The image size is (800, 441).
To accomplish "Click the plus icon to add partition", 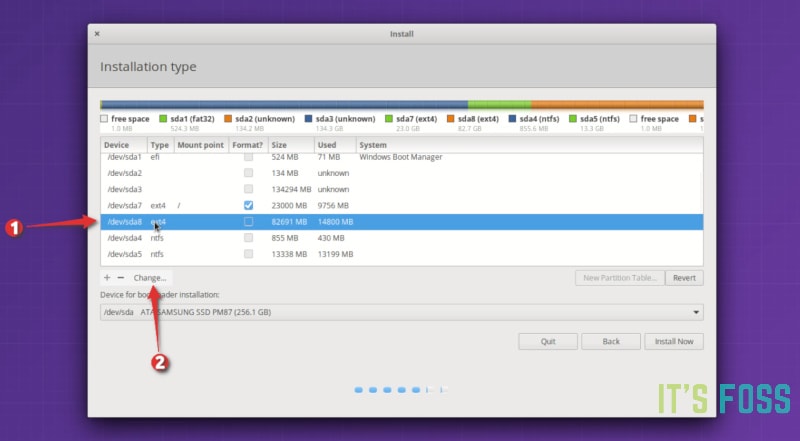I will (107, 277).
